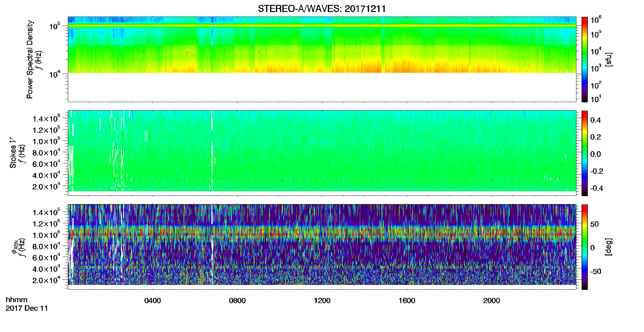Select the Power Spectral Density color bar
This screenshot has width=644, height=332.
(x=585, y=59)
